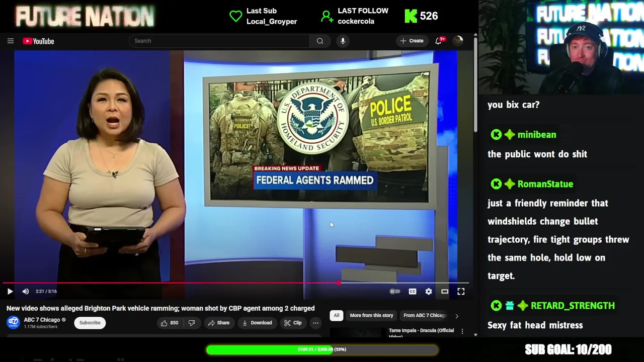Play the paused video
The height and width of the screenshot is (362, 644).
point(10,291)
